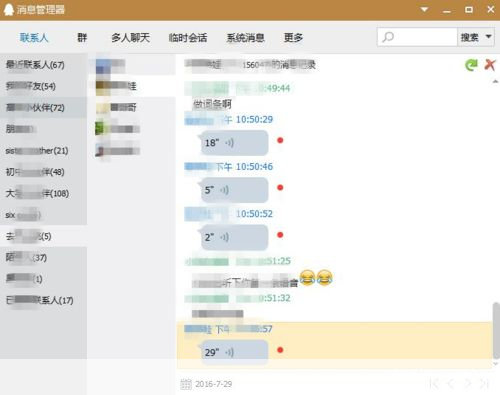Screen dimensions: 500x395
Task: Play the 29" voice message
Action: (x=234, y=352)
